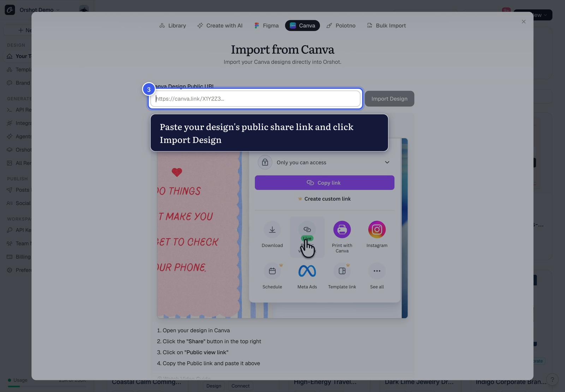Click the 'Coastal Calm Coming...' template title
This screenshot has height=392, width=565.
[147, 382]
